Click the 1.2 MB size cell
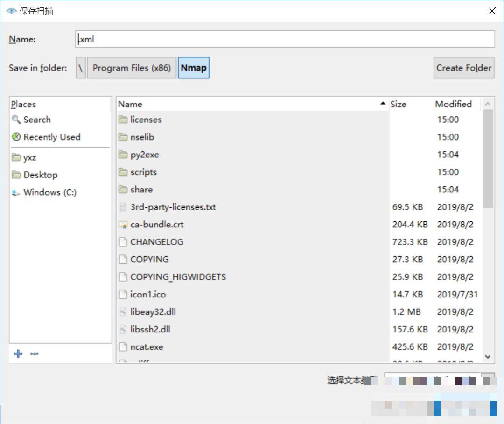This screenshot has height=424, width=504. (406, 312)
